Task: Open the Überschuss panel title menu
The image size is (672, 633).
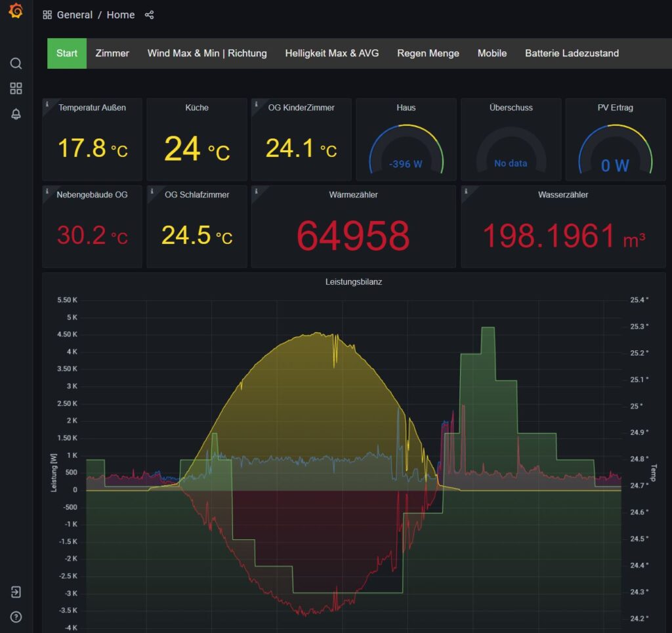Action: pyautogui.click(x=511, y=108)
